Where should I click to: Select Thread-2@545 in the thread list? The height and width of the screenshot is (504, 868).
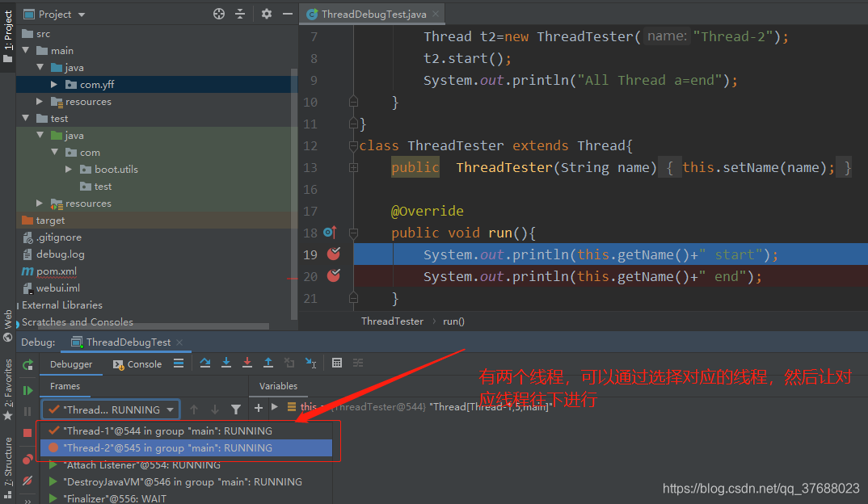click(187, 448)
